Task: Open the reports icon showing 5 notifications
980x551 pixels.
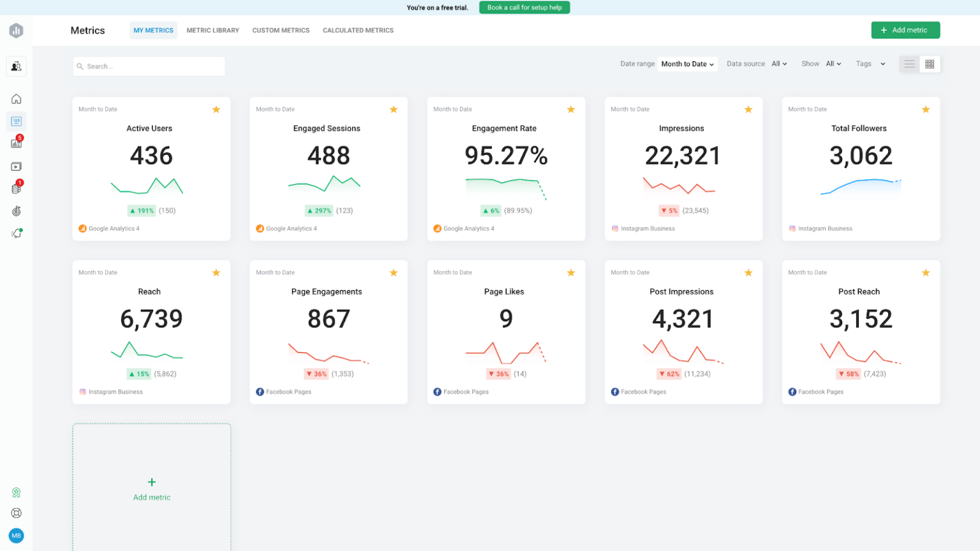Action: click(16, 143)
